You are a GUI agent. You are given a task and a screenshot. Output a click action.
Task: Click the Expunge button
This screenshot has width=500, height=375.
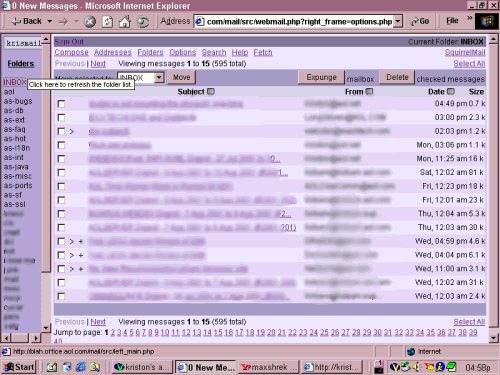(321, 77)
